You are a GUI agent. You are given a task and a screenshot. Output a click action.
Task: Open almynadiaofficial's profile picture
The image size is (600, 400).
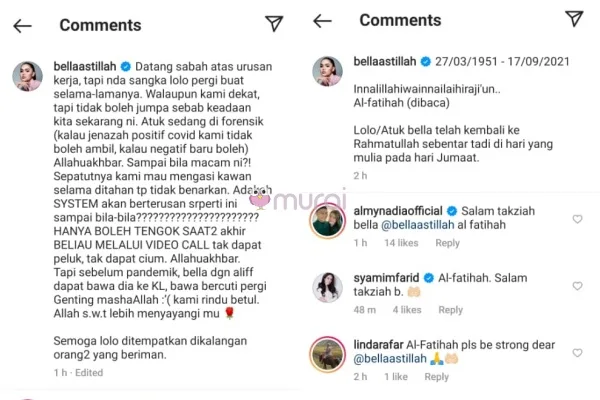tap(328, 221)
